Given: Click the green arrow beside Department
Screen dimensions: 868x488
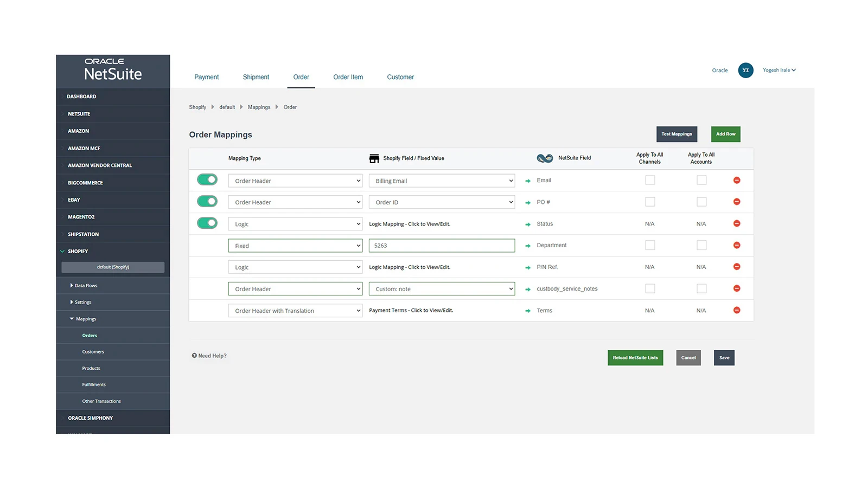Looking at the screenshot, I should 528,246.
